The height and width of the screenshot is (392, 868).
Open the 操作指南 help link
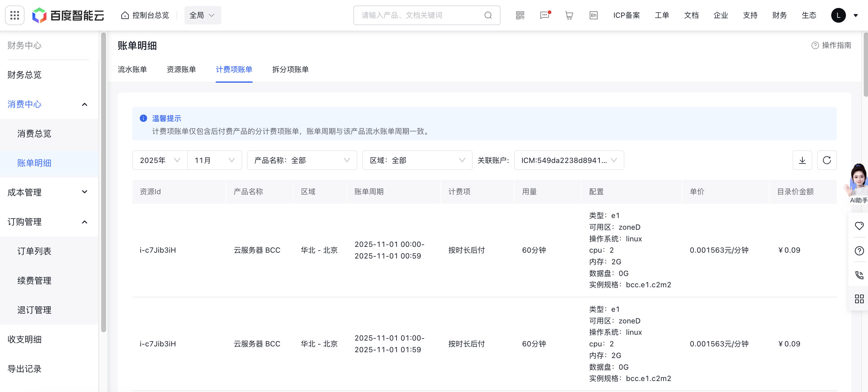(x=832, y=45)
